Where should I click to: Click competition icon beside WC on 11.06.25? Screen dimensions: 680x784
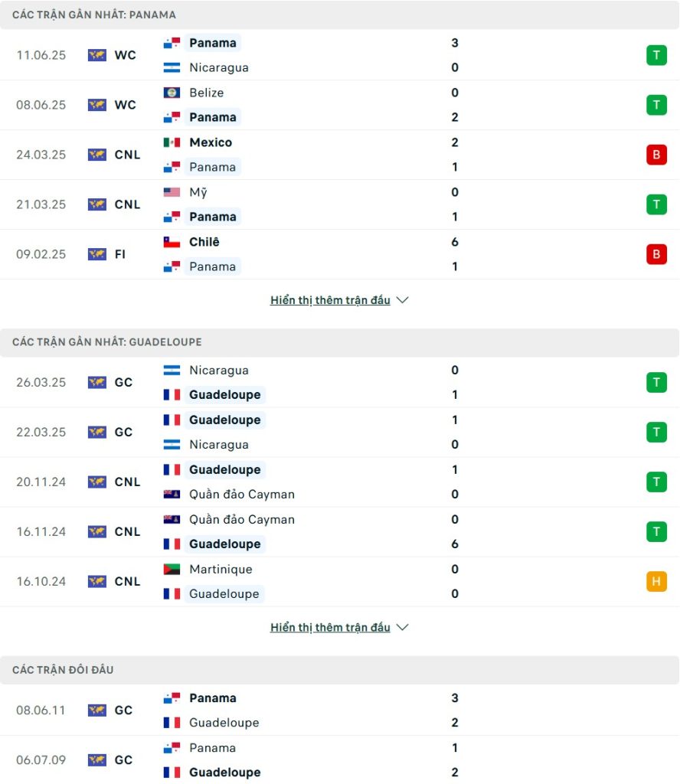[97, 55]
